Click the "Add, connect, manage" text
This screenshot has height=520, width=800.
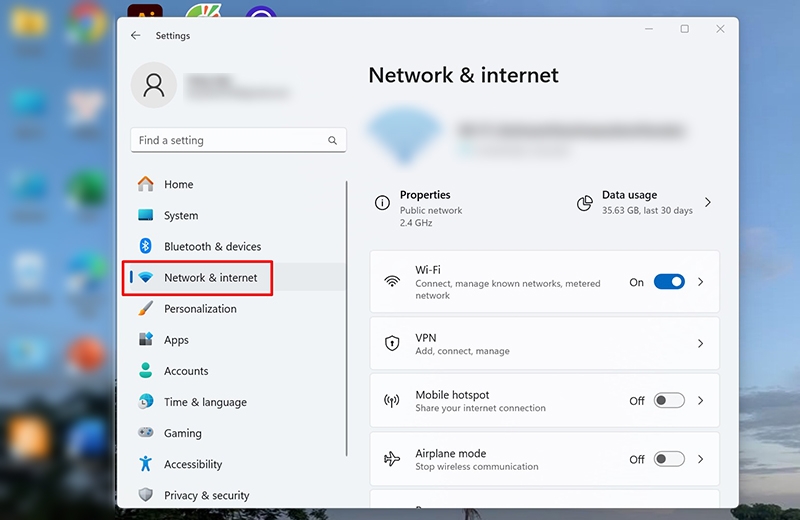[462, 351]
